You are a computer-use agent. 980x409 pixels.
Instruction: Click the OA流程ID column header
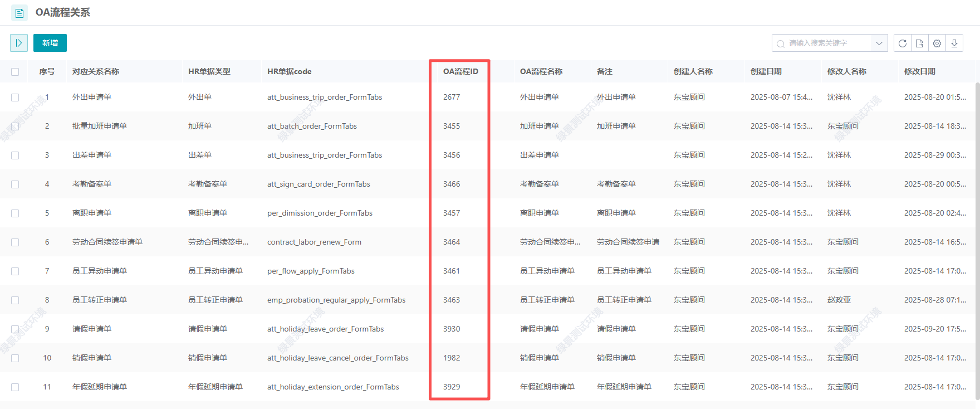pyautogui.click(x=460, y=71)
